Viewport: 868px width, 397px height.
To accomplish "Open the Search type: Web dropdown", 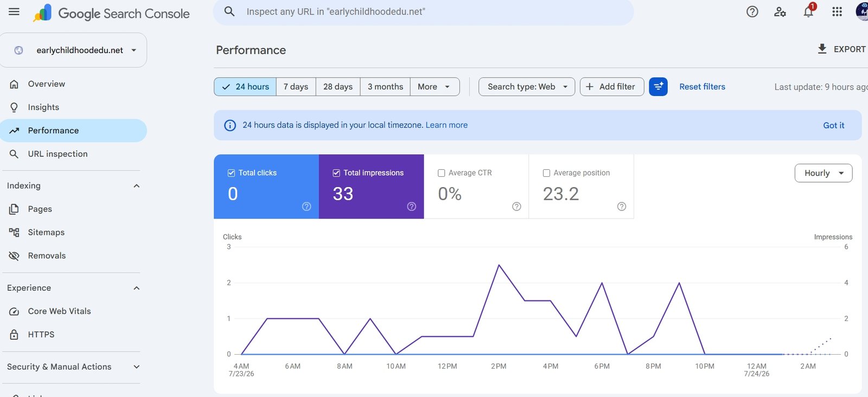I will [527, 87].
